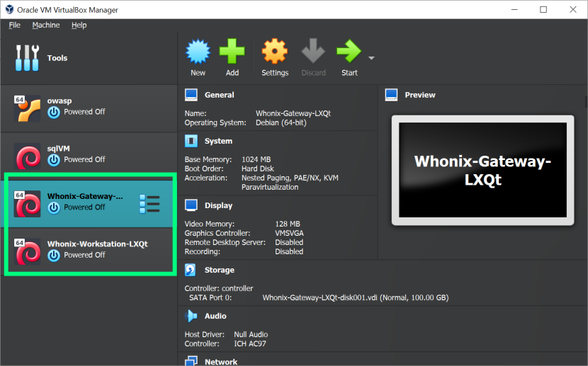
Task: Open the File menu
Action: (x=15, y=25)
